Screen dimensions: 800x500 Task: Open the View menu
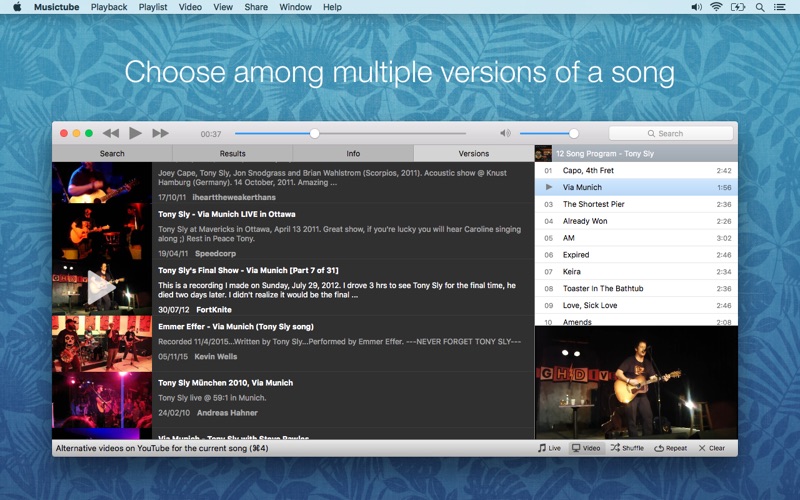223,7
